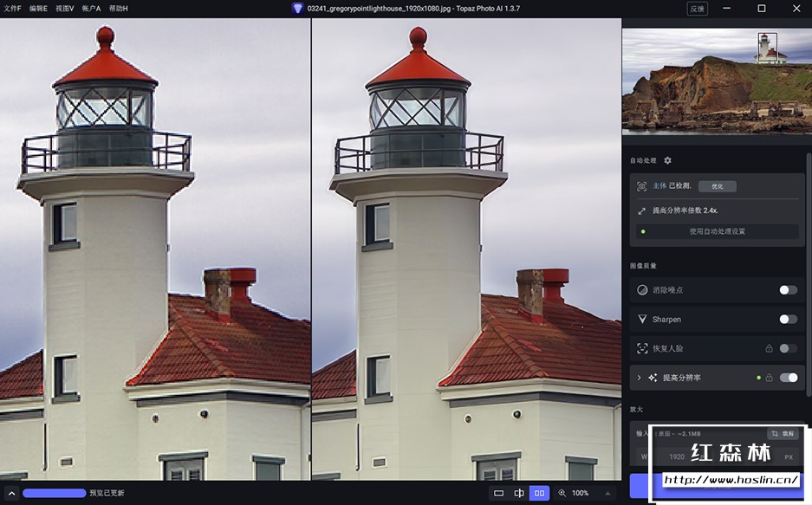Image resolution: width=812 pixels, height=505 pixels.
Task: Click the navigator preview thumbnail
Action: pyautogui.click(x=717, y=81)
